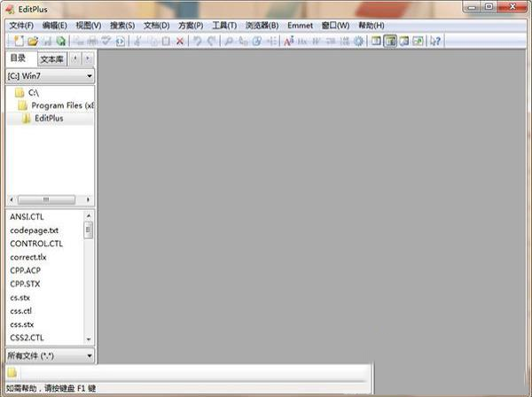532x397 pixels.
Task: Click the left tab-scroll arrow
Action: (75, 58)
